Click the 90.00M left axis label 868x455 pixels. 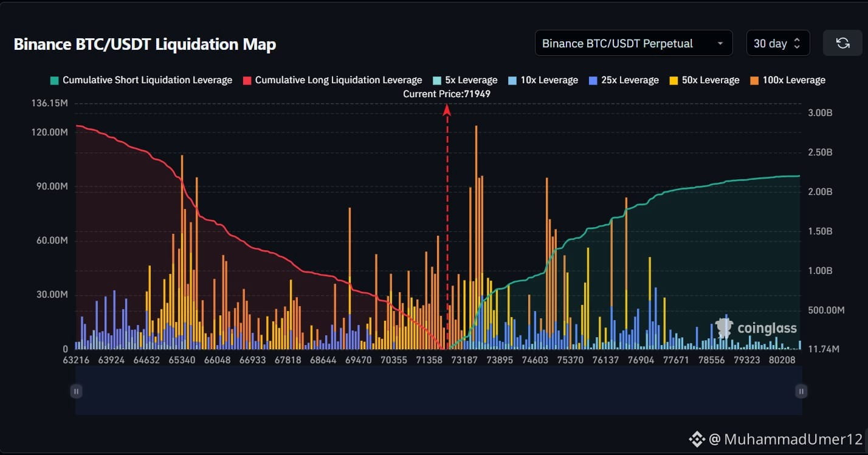coord(51,186)
